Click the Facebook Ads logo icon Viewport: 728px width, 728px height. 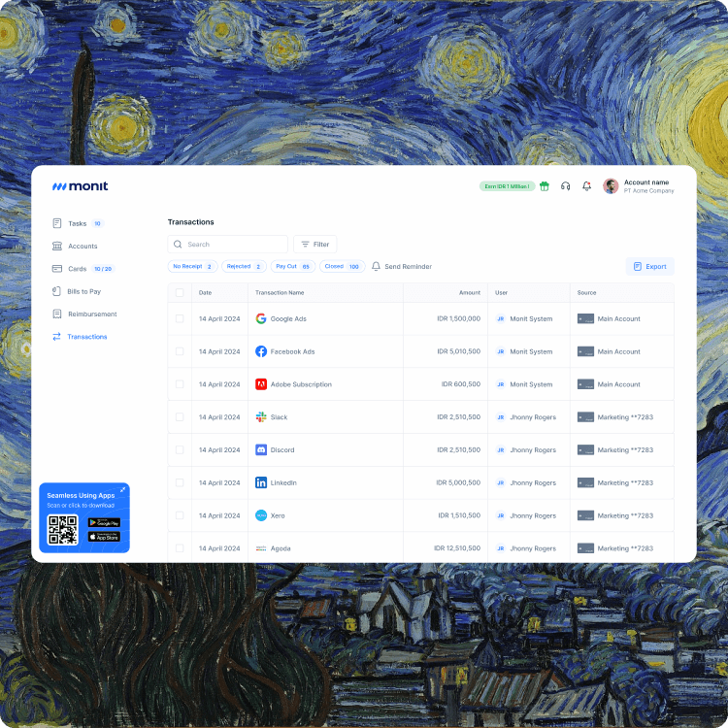[x=261, y=351]
